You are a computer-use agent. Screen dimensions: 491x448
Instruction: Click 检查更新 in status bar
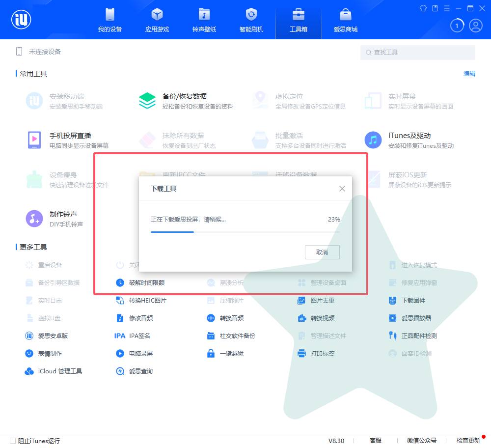coord(468,441)
